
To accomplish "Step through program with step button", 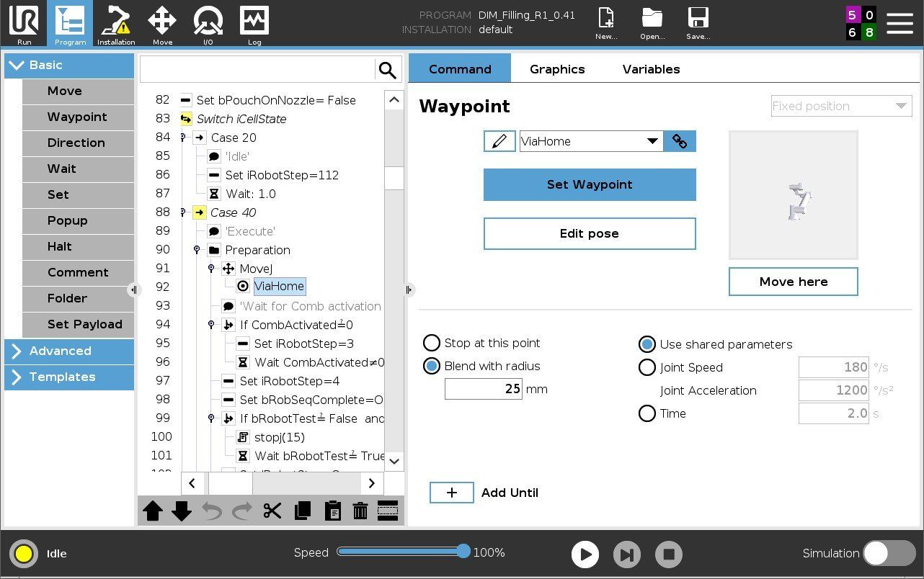I will click(627, 554).
